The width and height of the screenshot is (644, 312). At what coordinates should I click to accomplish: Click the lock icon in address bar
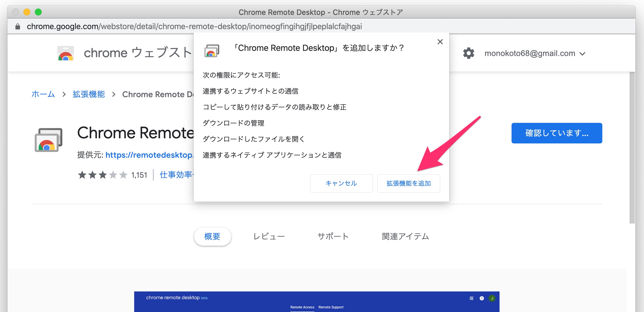[18, 27]
